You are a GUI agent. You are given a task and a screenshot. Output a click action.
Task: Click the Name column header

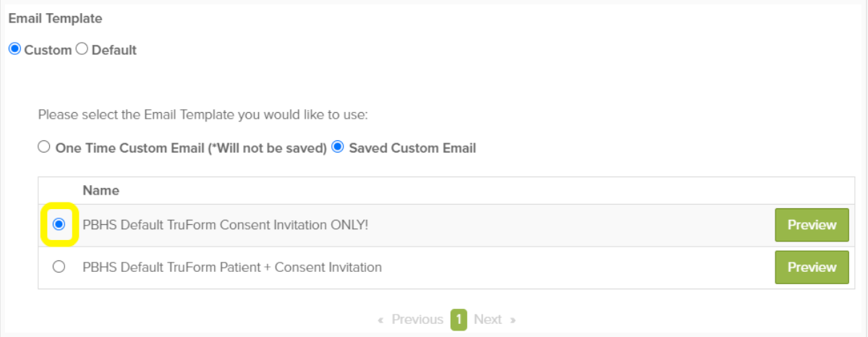[x=101, y=191]
